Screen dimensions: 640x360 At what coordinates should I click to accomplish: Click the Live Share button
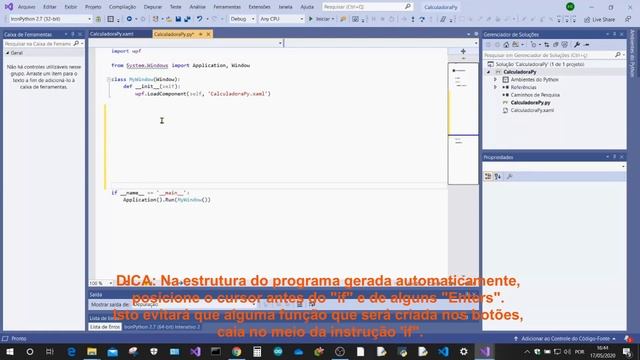point(600,20)
